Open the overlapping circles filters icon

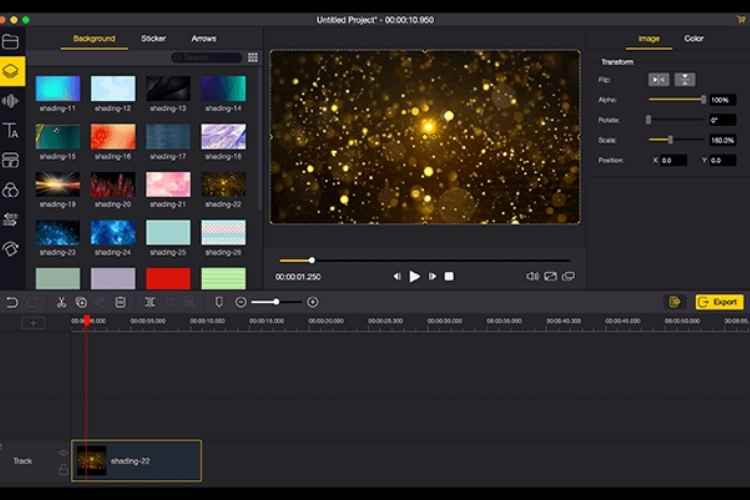(11, 190)
